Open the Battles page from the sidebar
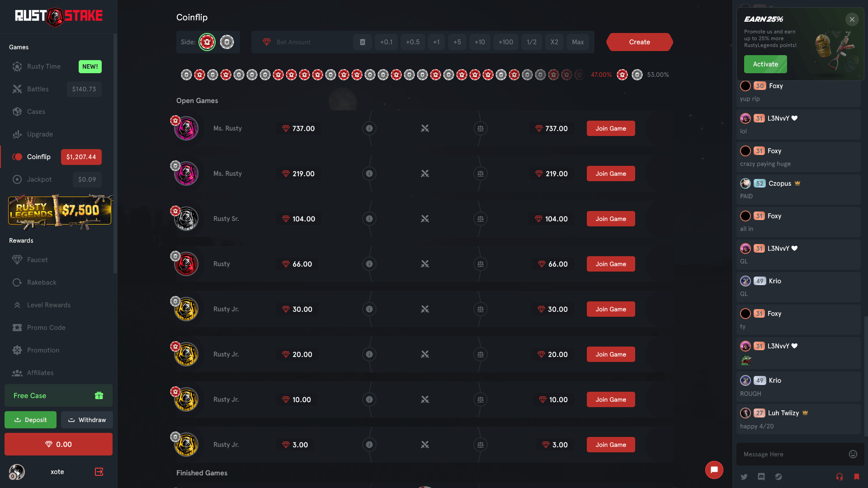 (x=38, y=89)
